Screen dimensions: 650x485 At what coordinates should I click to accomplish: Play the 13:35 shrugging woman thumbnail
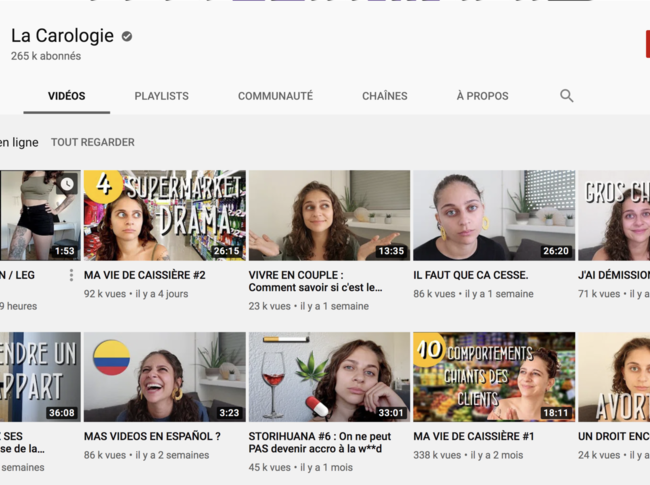pos(329,215)
